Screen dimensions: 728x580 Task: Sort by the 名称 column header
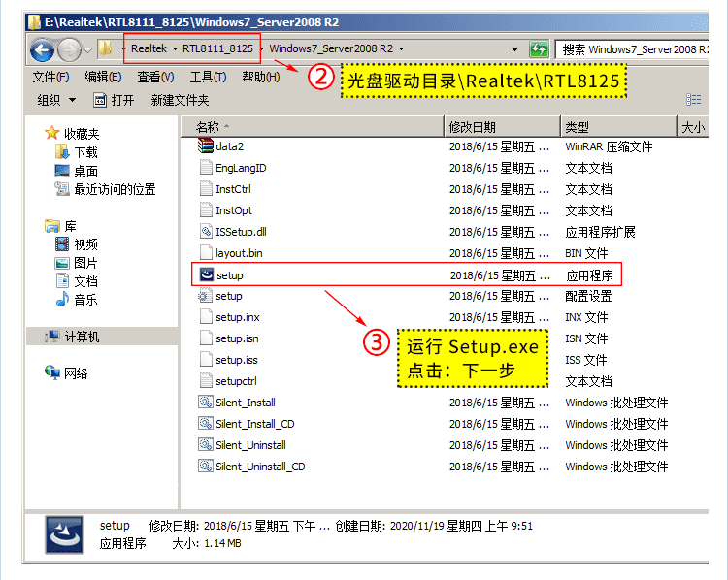click(x=312, y=127)
